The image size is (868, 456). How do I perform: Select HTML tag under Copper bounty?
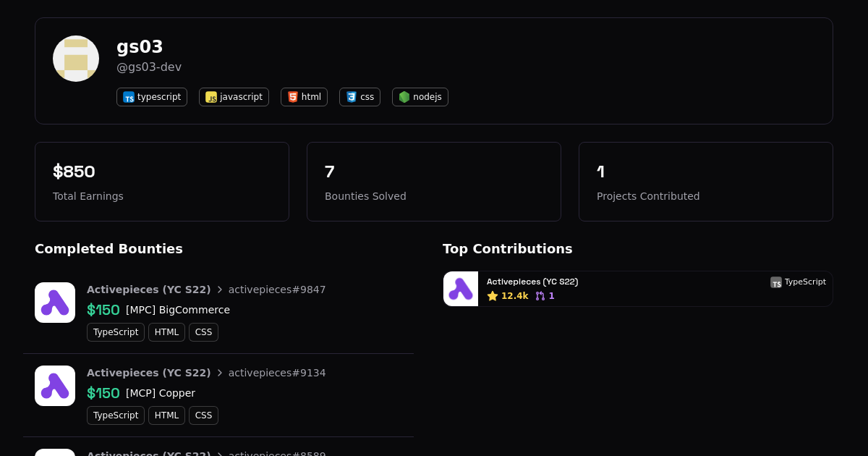(x=166, y=415)
